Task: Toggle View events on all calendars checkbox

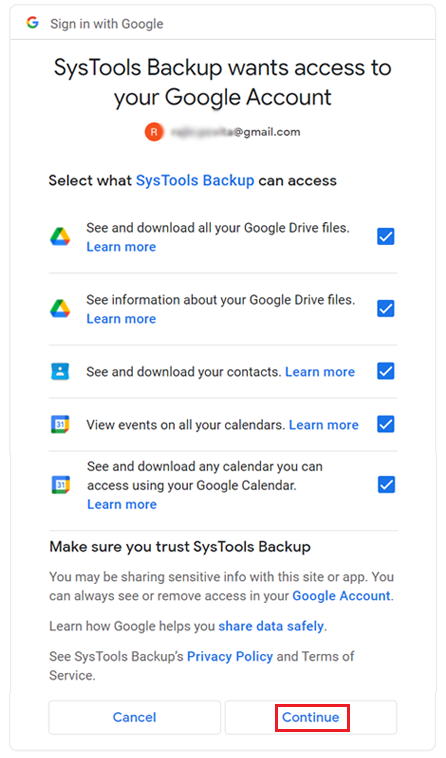Action: (x=386, y=424)
